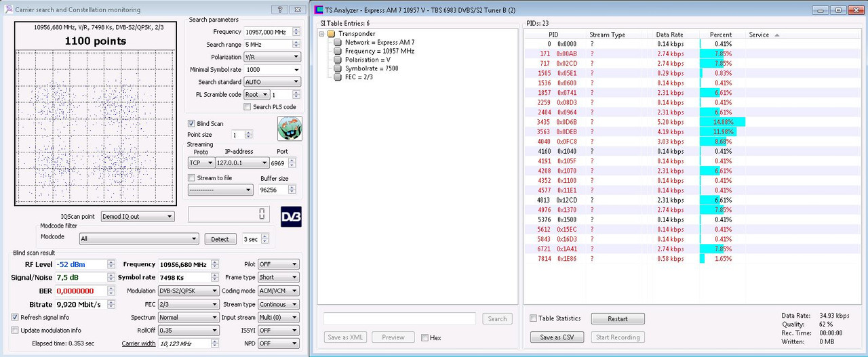Open the FEC 2/3 dropdown
The image size is (868, 357).
pyautogui.click(x=189, y=304)
